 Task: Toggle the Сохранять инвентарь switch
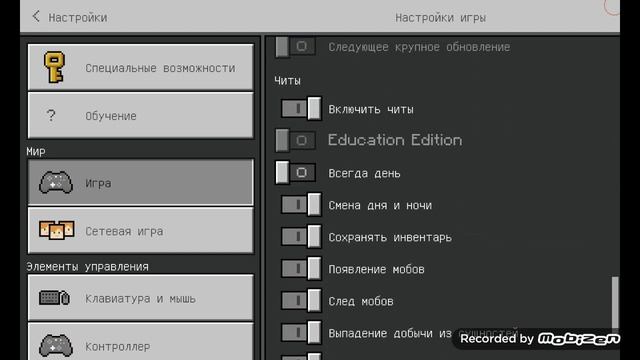click(301, 236)
